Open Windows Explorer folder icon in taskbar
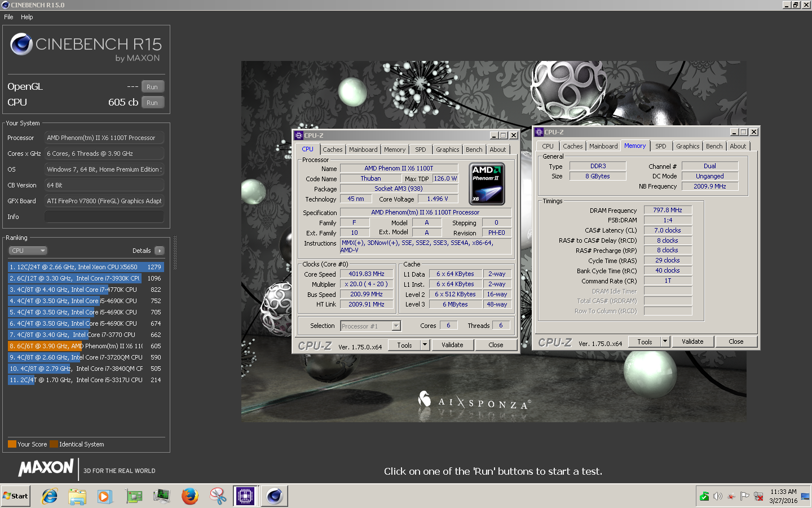The image size is (812, 508). [x=77, y=496]
